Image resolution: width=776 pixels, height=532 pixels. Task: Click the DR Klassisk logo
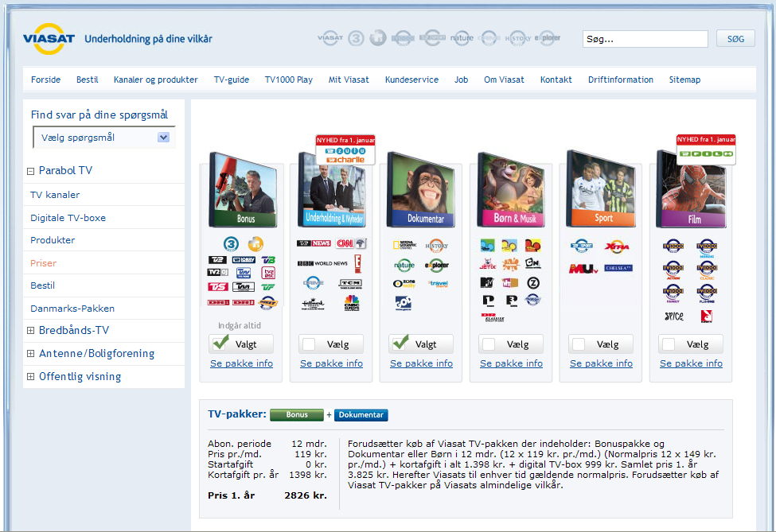493,317
